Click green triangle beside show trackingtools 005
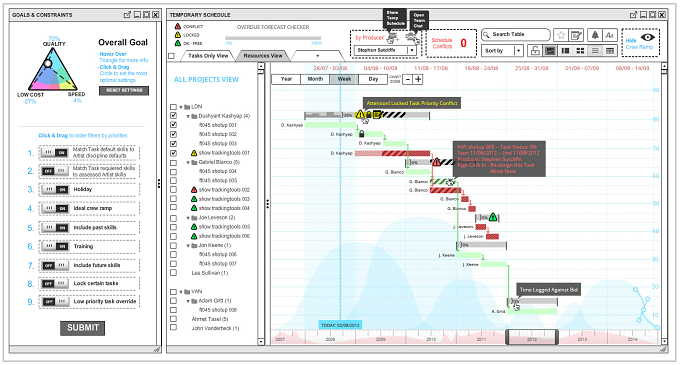 (x=194, y=227)
